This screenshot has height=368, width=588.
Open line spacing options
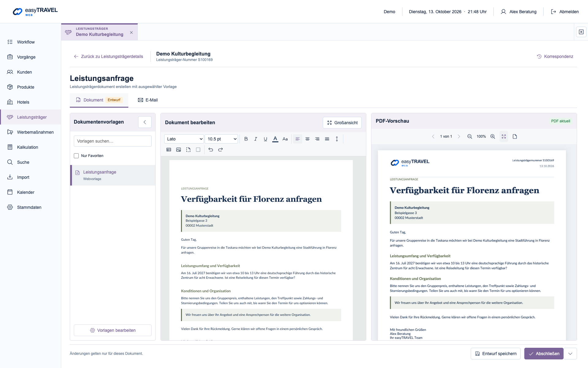click(x=337, y=139)
